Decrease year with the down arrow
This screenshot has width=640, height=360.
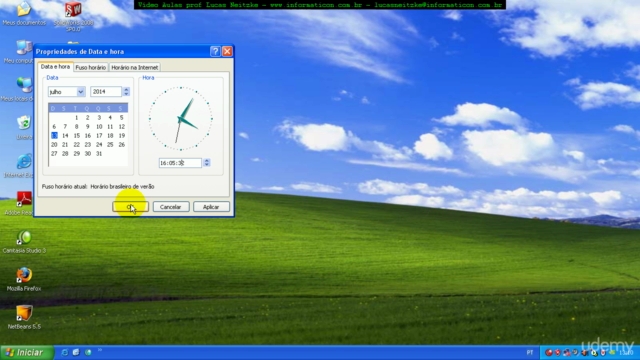click(x=126, y=94)
